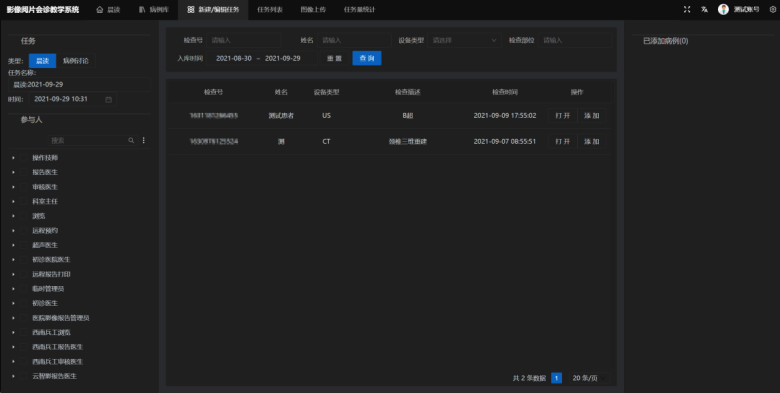Click 添加 for the US exam row

pyautogui.click(x=591, y=115)
